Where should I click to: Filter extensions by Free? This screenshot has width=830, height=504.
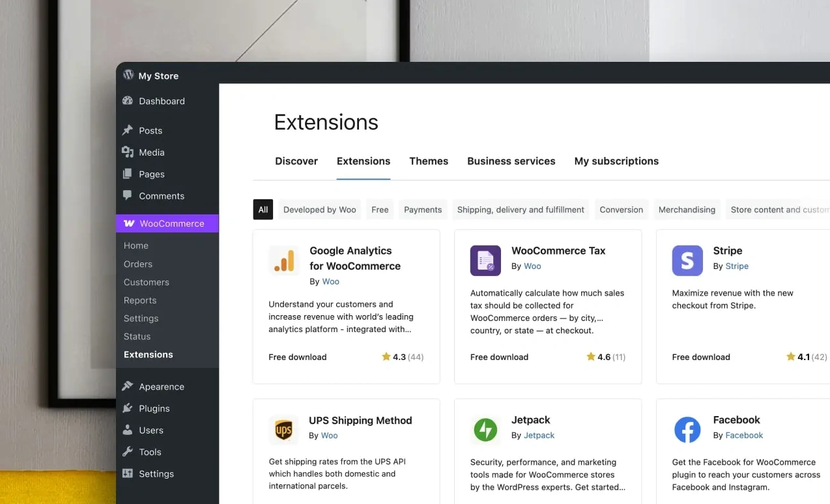coord(380,210)
